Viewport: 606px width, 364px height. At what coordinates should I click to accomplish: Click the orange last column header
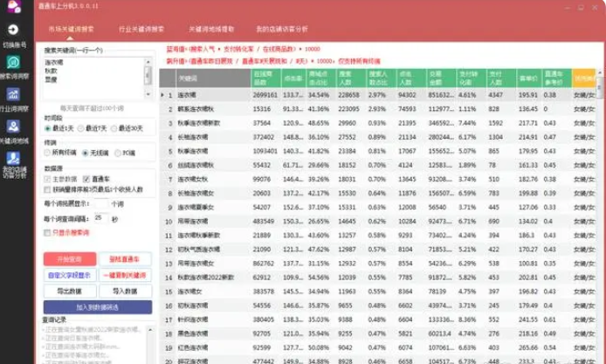coord(583,78)
